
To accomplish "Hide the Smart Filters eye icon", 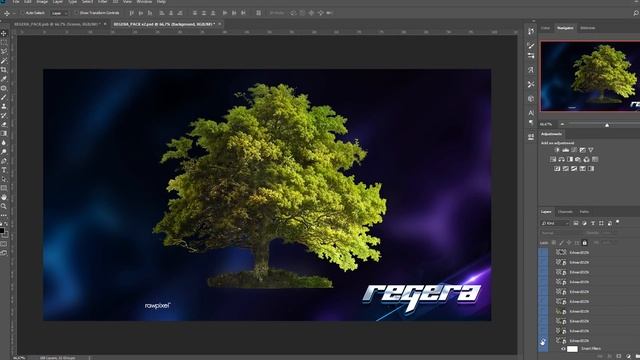I will pos(563,349).
